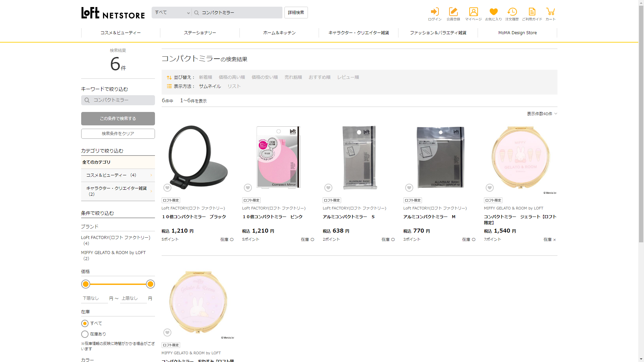The height and width of the screenshot is (362, 644).
Task: Open the 'すべて' search category dropdown
Action: (x=172, y=13)
